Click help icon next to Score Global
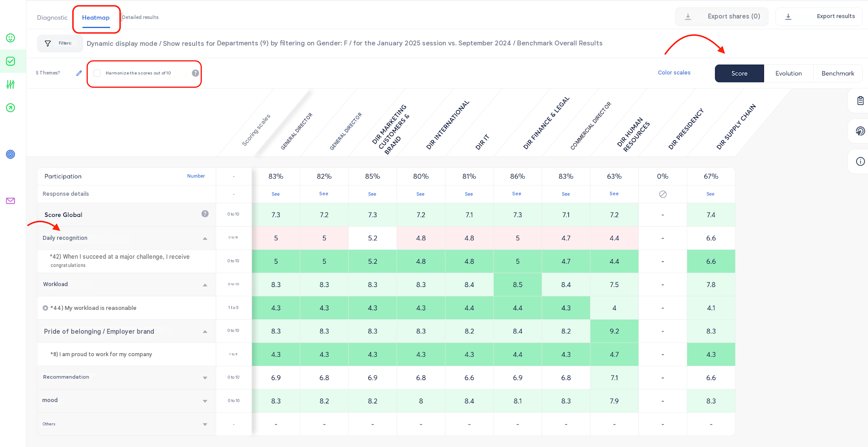 click(x=205, y=214)
